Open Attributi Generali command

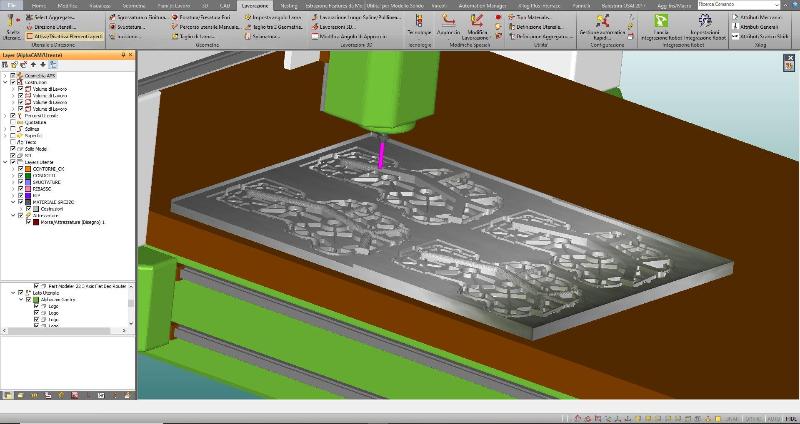click(755, 27)
